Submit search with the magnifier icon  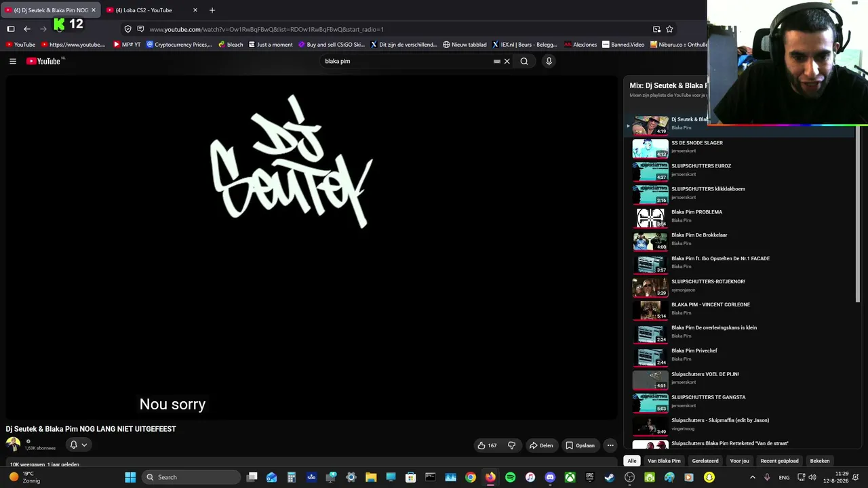coord(524,61)
